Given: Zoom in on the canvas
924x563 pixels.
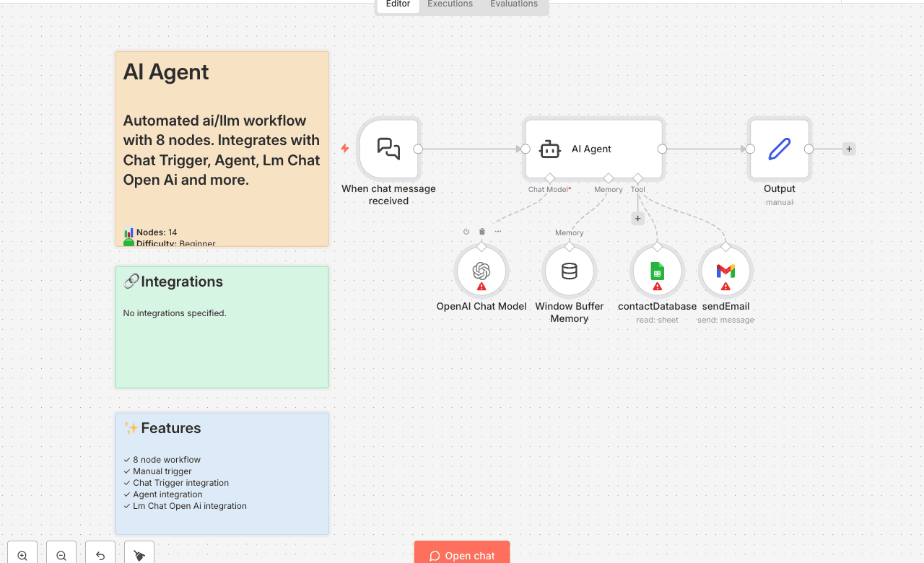Looking at the screenshot, I should [22, 555].
